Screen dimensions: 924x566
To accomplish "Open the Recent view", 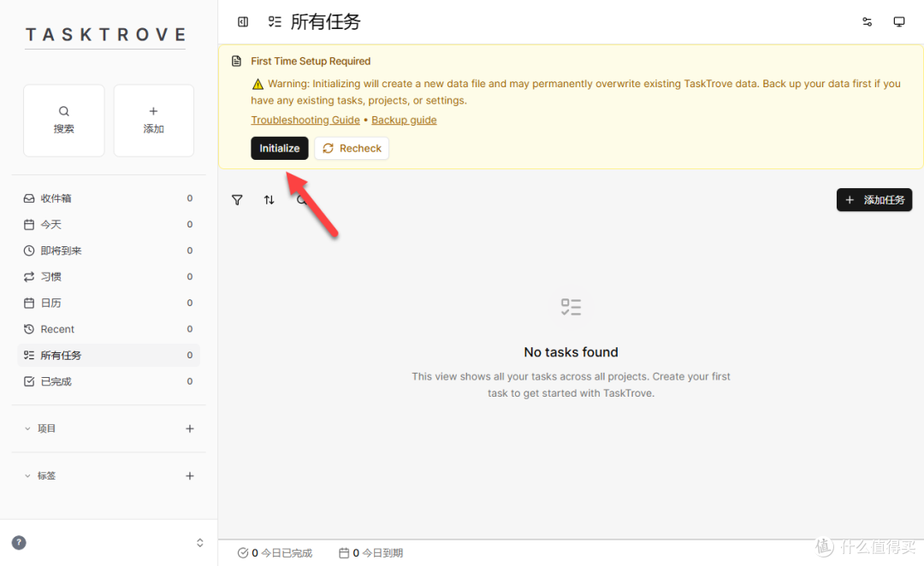I will click(109, 329).
